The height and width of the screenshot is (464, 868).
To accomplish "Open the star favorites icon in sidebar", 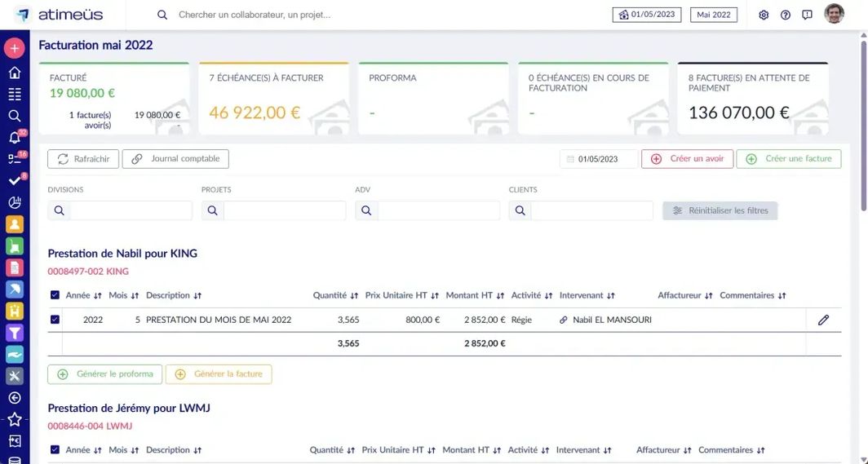I will [14, 419].
